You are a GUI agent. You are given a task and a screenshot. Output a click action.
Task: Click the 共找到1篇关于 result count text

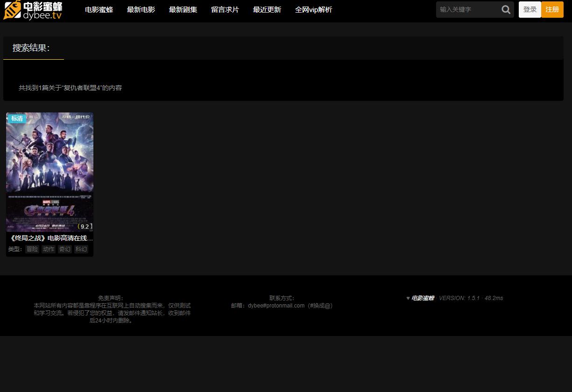click(x=70, y=88)
